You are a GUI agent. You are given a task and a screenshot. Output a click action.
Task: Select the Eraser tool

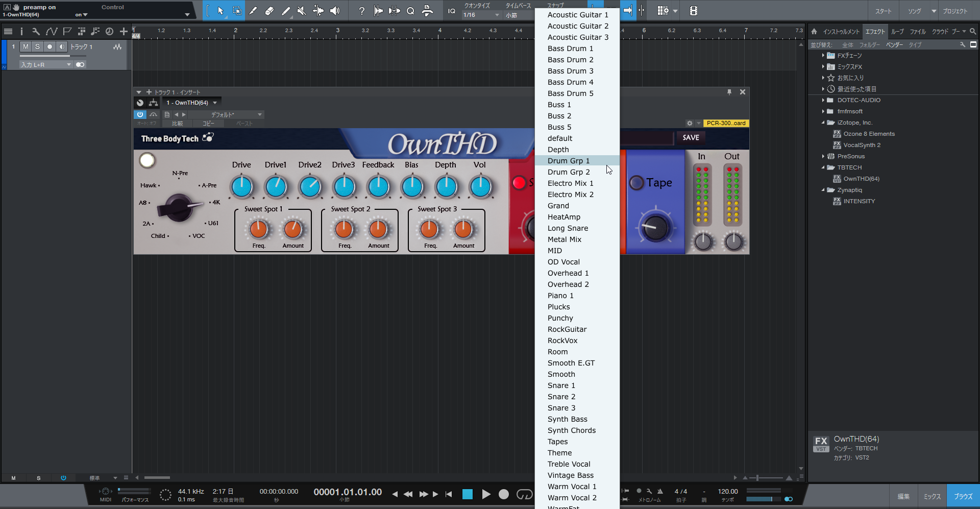click(269, 11)
